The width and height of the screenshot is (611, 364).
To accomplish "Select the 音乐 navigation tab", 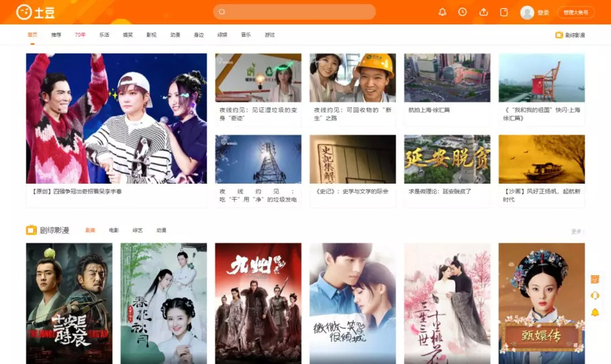I will click(246, 34).
